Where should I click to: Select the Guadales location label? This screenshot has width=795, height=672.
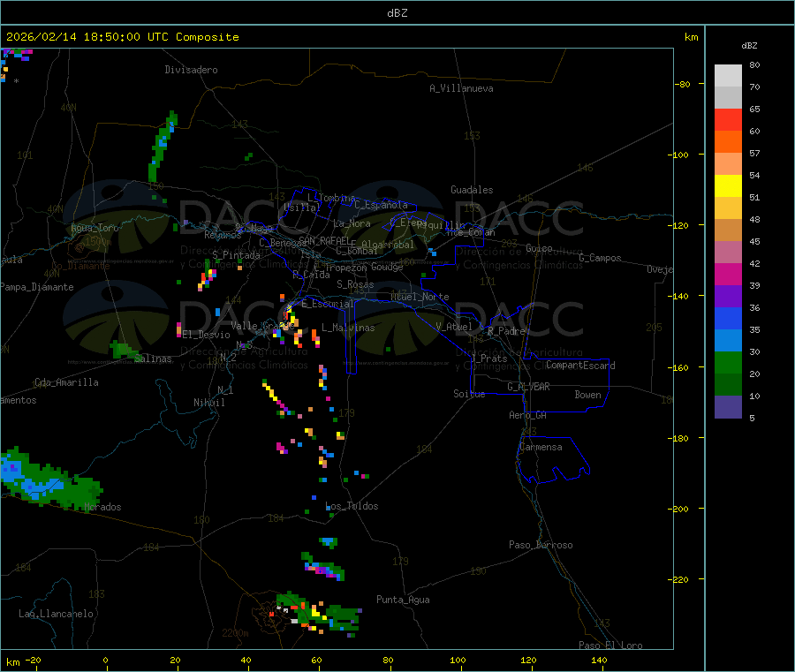(472, 190)
